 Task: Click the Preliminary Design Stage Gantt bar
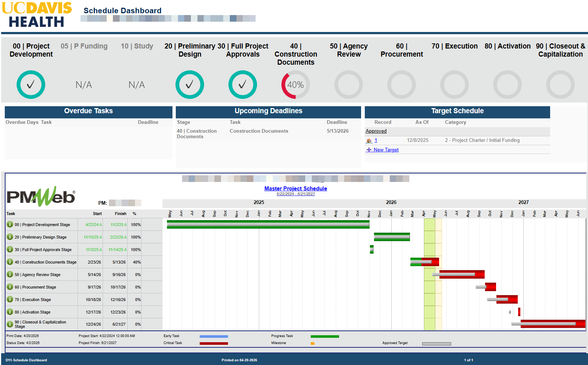point(392,237)
